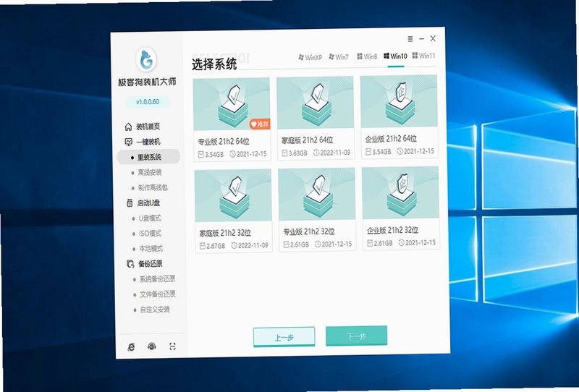Screen dimensions: 579x392
Task: Open 自定义安装 in the sidebar
Action: pyautogui.click(x=155, y=310)
